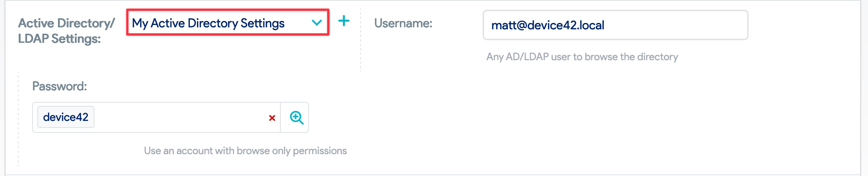Screen dimensions: 868x176
Task: Open password lookup with magnifier icon
Action: (296, 118)
